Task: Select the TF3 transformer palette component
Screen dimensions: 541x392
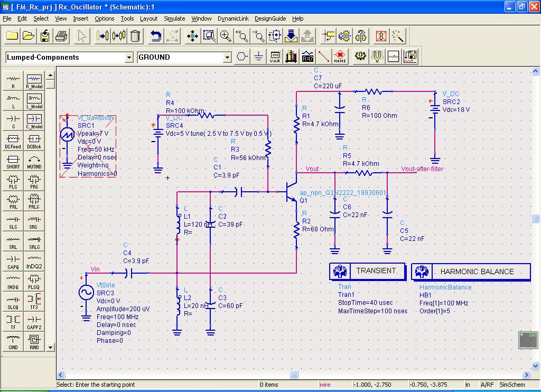Action: [34, 302]
